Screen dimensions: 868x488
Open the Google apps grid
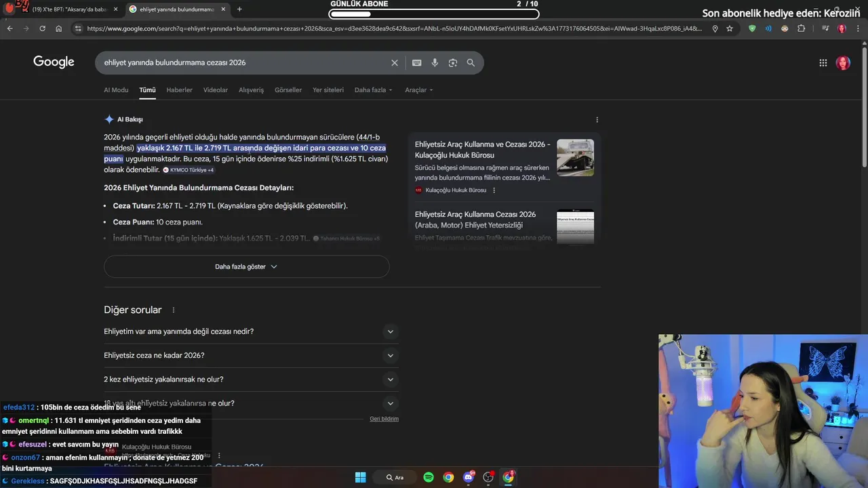(x=823, y=62)
